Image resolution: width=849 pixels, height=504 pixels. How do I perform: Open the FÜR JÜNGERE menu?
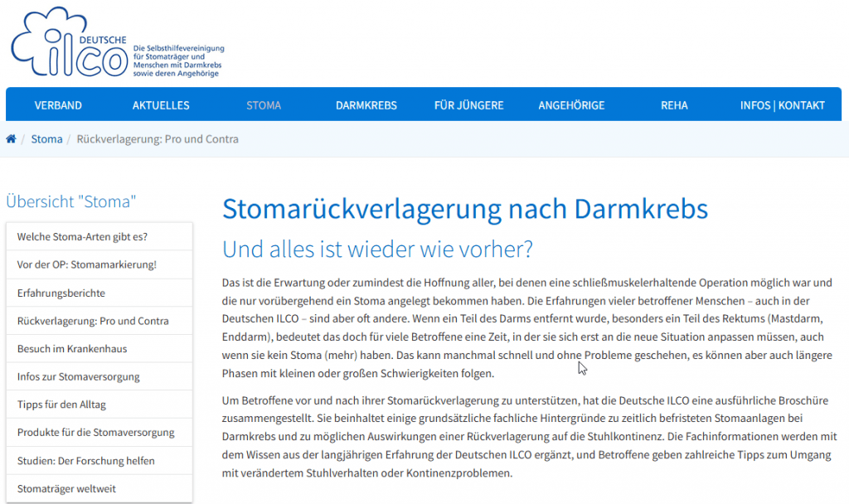468,105
